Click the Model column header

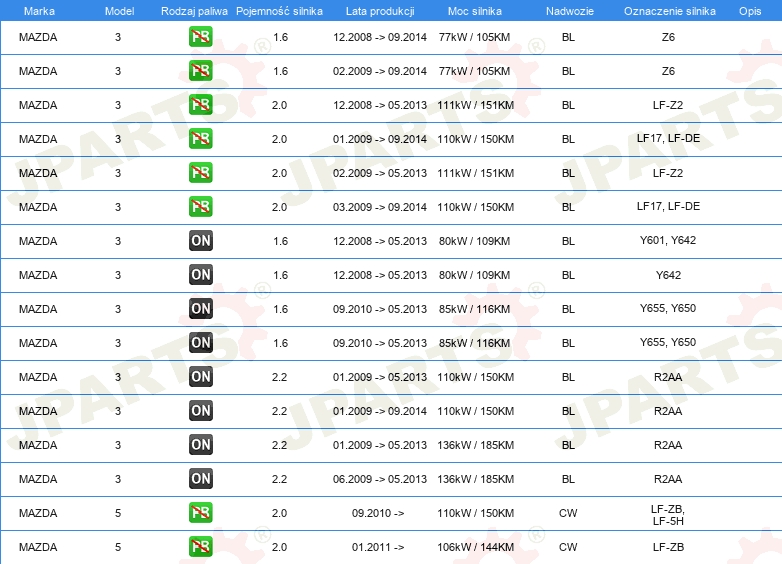tap(119, 11)
